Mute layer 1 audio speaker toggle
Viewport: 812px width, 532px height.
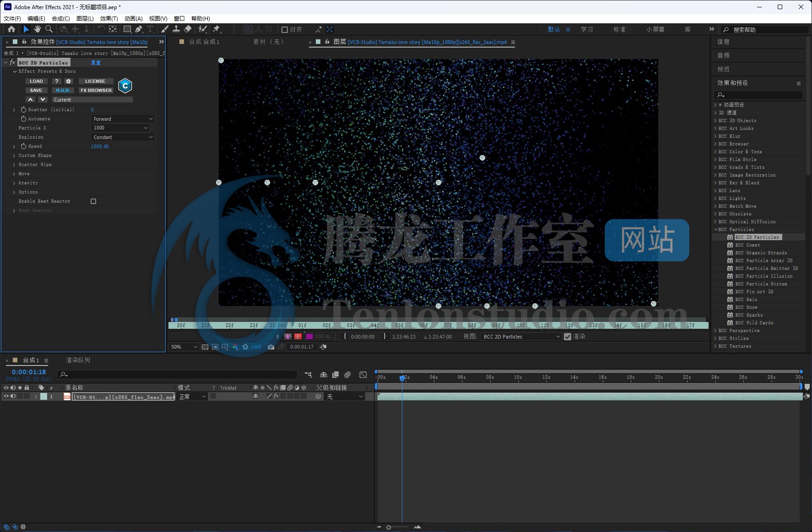pos(13,397)
